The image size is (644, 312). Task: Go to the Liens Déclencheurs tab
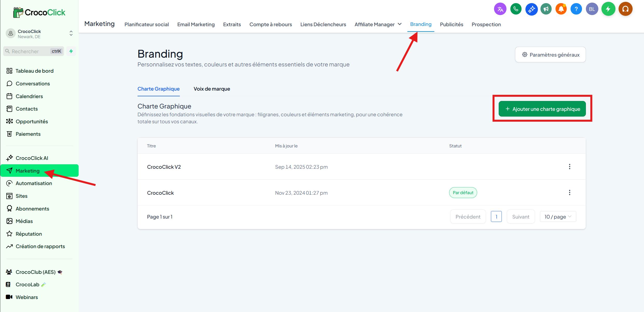[x=323, y=24]
